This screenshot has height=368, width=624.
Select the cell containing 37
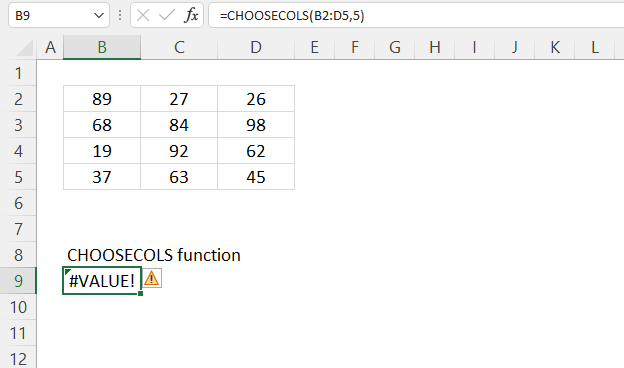click(102, 177)
